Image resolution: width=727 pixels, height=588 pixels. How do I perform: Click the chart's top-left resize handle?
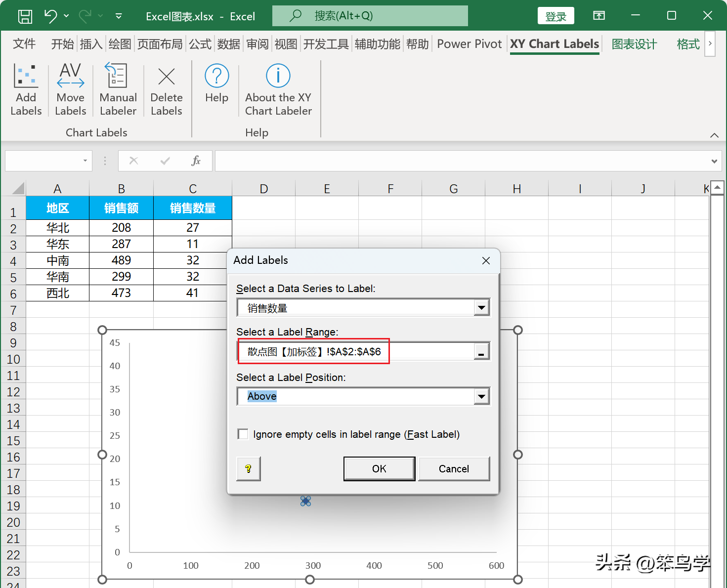pos(102,330)
